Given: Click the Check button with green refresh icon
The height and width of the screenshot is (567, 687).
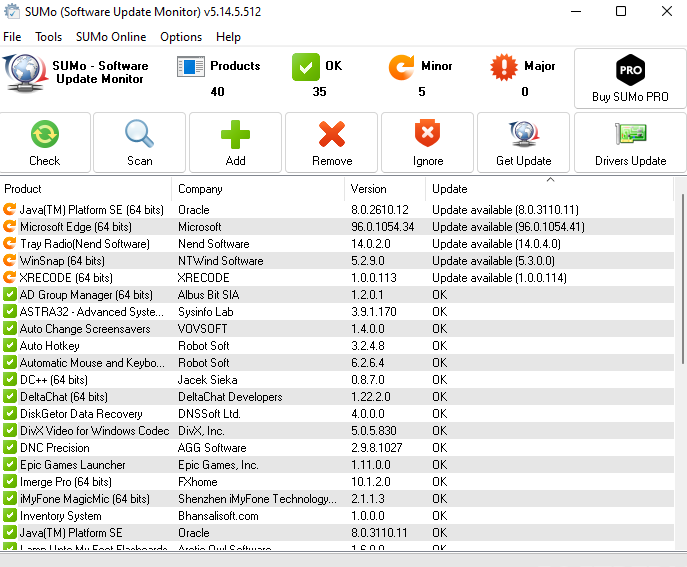Looking at the screenshot, I should 45,142.
